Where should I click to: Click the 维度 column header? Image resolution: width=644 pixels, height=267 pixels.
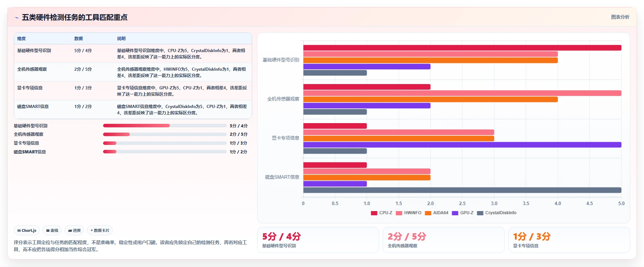click(21, 39)
